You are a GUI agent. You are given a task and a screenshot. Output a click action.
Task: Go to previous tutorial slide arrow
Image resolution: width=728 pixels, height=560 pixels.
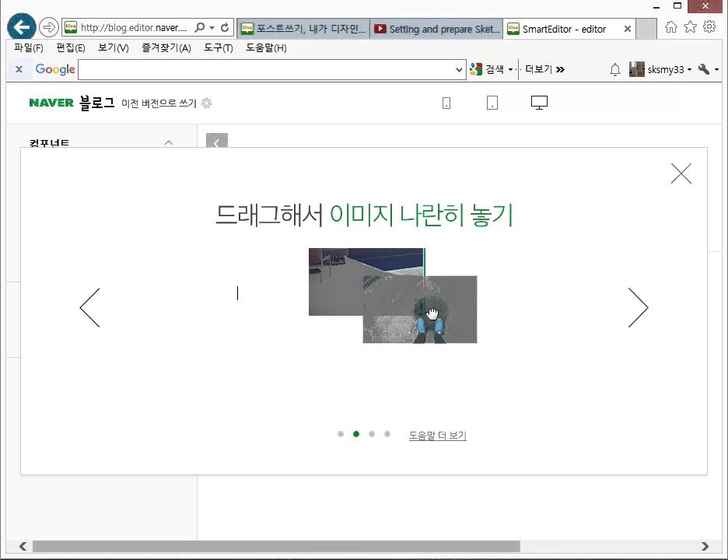[x=89, y=307]
